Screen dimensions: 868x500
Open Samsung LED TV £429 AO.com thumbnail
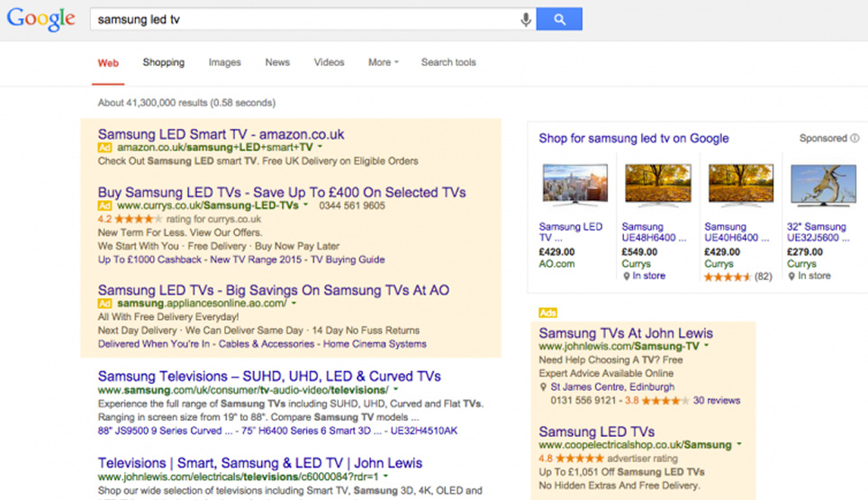tap(574, 186)
